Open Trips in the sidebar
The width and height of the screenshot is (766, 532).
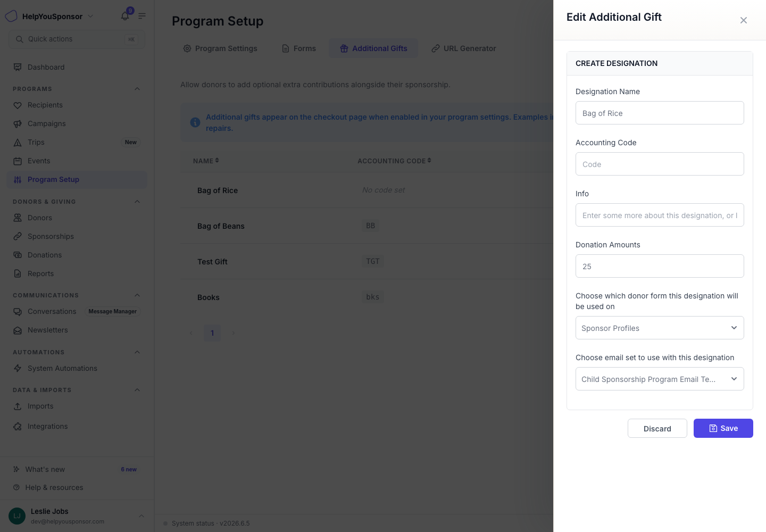click(77, 142)
